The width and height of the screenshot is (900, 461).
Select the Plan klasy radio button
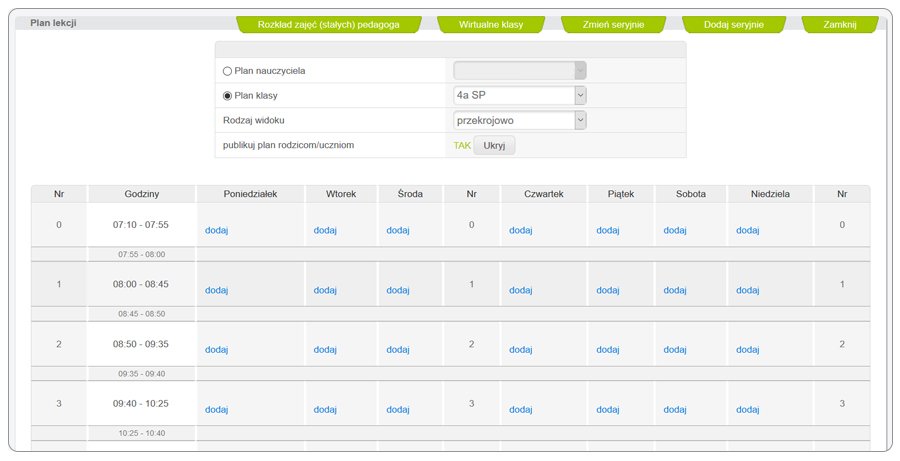point(228,96)
